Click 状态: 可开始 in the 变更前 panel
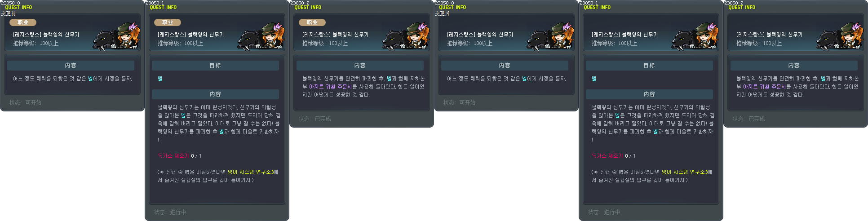 pyautogui.click(x=25, y=103)
